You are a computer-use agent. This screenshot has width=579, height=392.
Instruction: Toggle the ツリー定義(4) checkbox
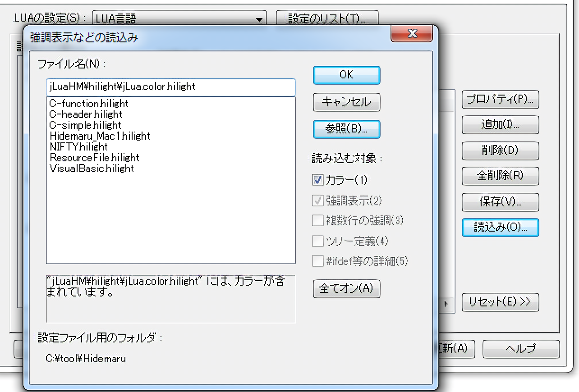click(x=317, y=241)
